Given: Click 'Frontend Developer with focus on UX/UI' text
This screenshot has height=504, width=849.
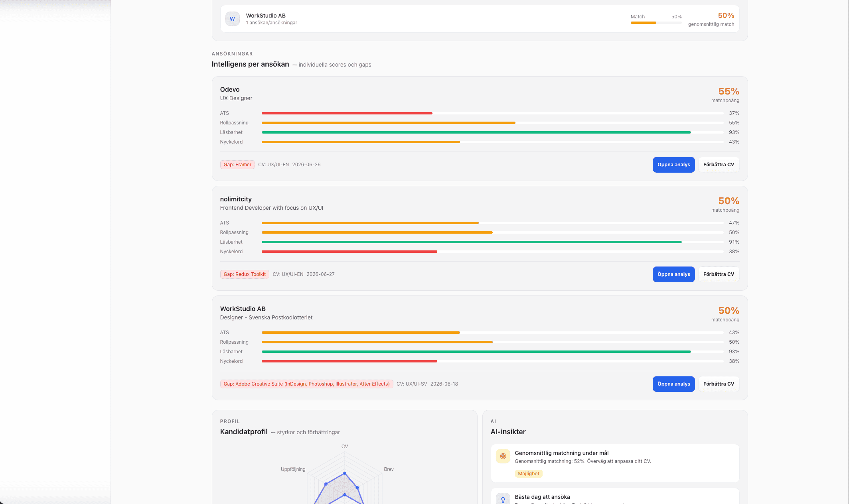Looking at the screenshot, I should (x=271, y=208).
